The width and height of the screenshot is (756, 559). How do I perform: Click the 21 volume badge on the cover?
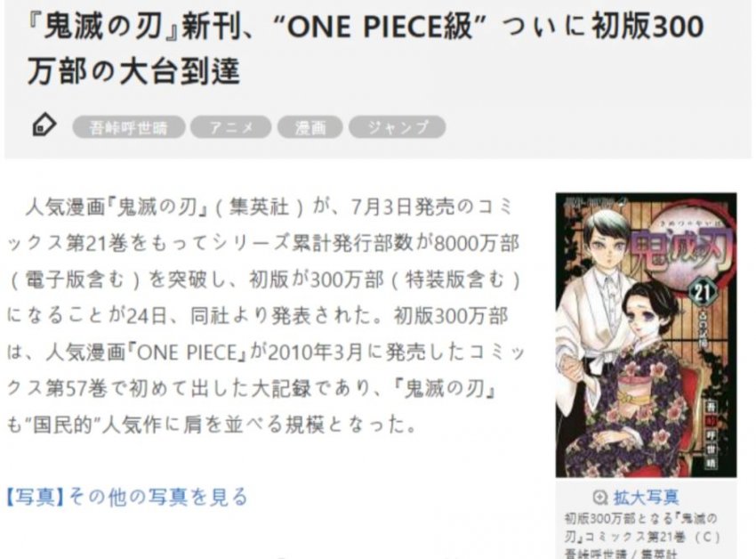(x=698, y=293)
